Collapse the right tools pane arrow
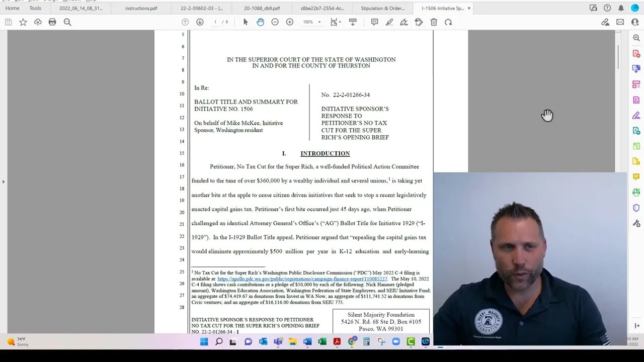The width and height of the screenshot is (644, 362). [636, 326]
